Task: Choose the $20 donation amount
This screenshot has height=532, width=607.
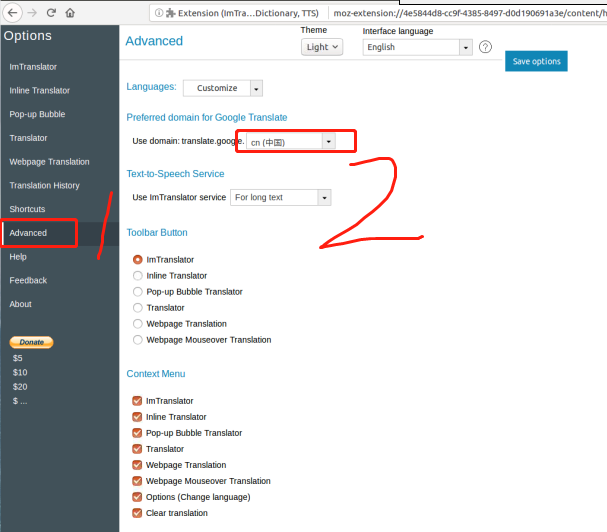Action: 20,387
